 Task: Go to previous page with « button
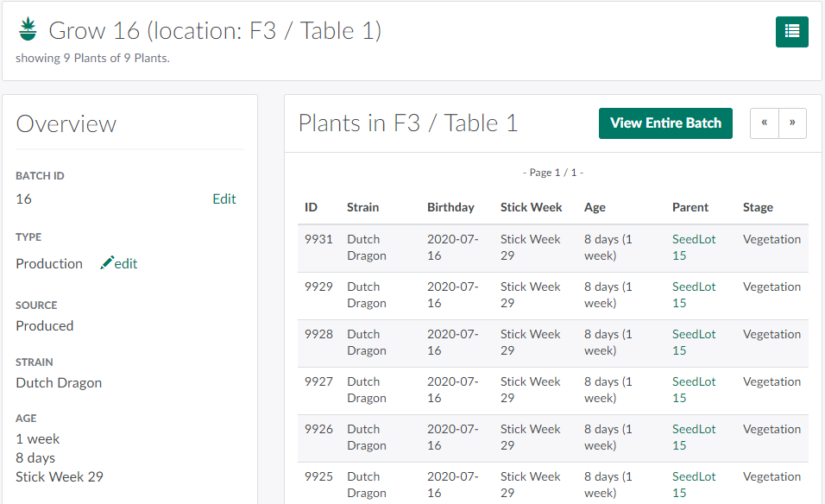point(764,123)
